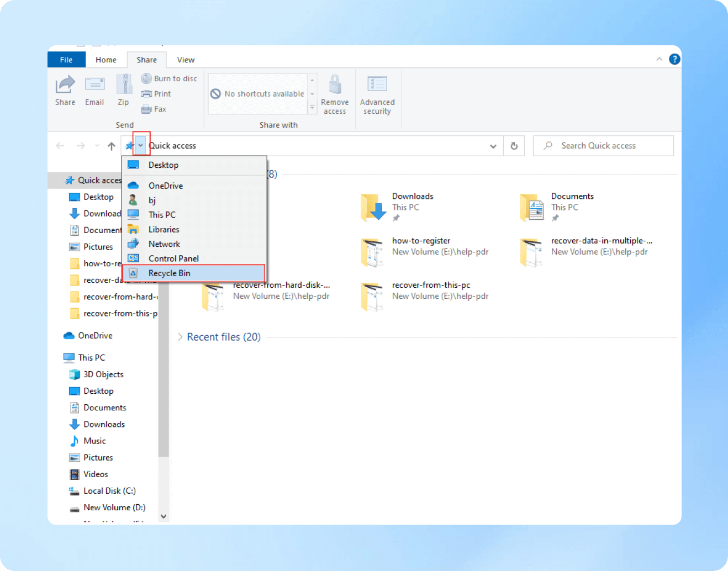Click the Back navigation button
This screenshot has height=571, width=728.
60,145
